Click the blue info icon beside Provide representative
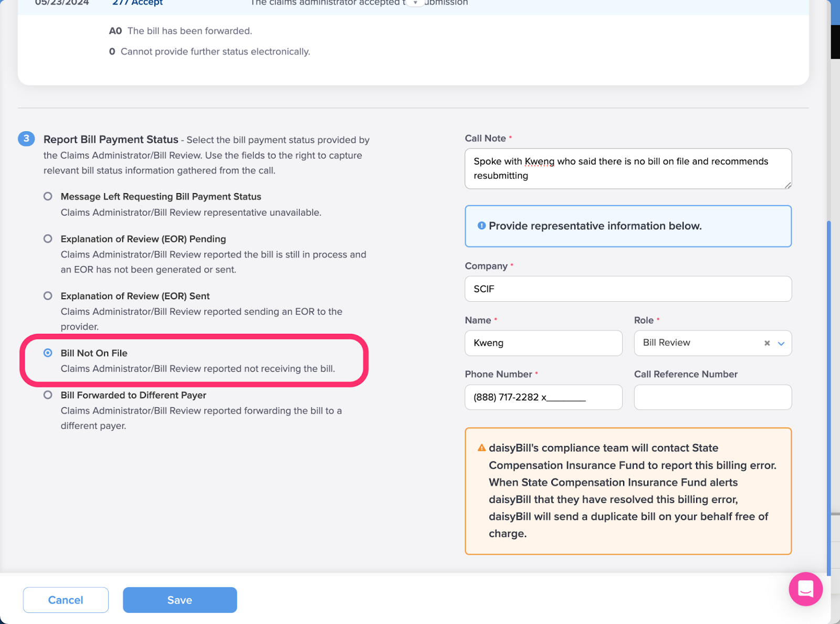Image resolution: width=840 pixels, height=624 pixels. 481,226
